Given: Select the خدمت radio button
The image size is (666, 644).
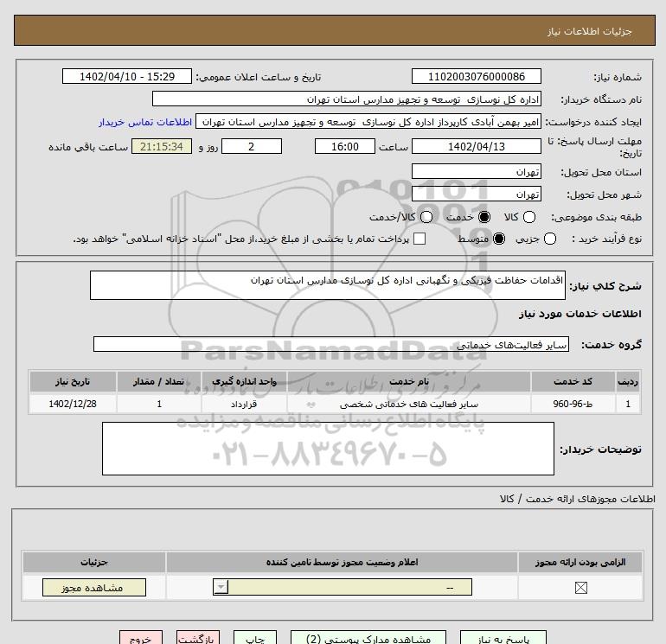Looking at the screenshot, I should 483,217.
